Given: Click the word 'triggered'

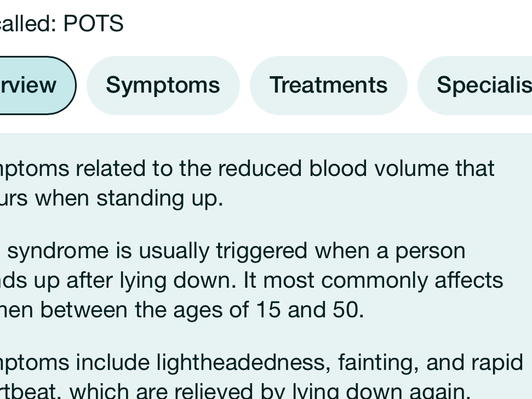Looking at the screenshot, I should 261,251.
